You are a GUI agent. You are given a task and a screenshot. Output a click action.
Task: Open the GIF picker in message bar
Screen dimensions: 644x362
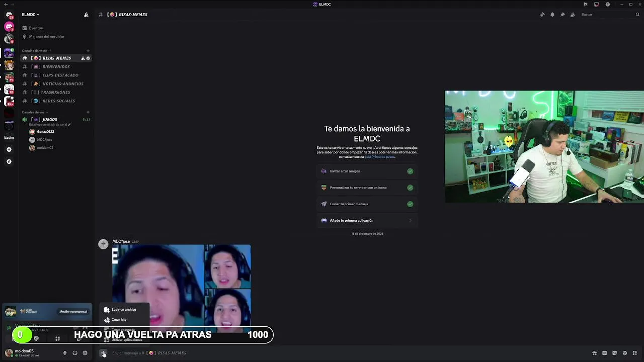click(x=605, y=353)
